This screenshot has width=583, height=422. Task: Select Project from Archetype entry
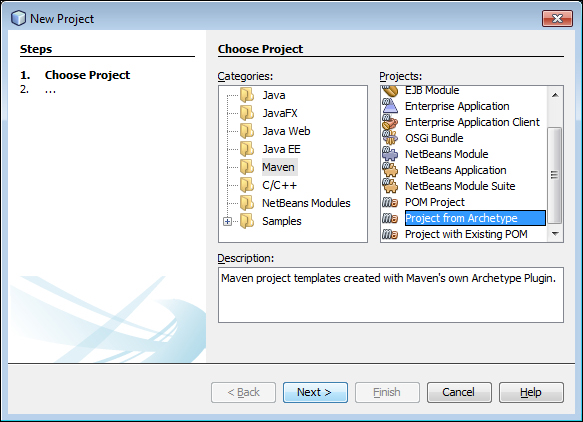point(475,218)
